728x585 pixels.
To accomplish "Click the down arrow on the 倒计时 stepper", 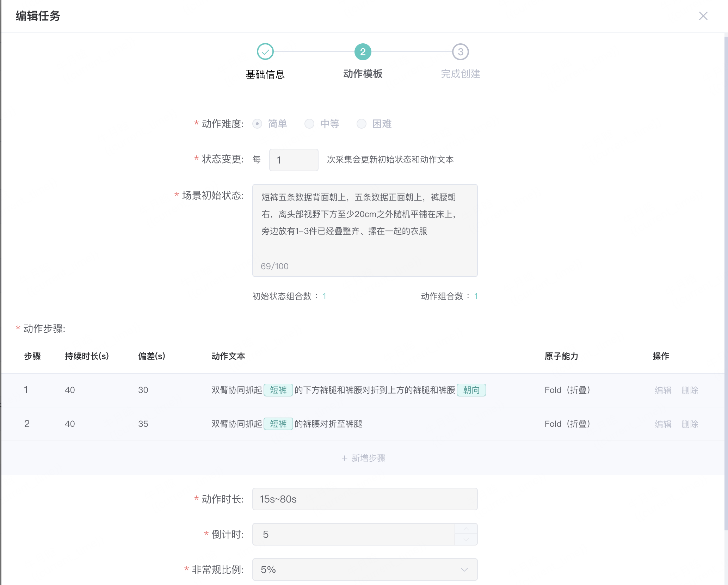I will (466, 540).
